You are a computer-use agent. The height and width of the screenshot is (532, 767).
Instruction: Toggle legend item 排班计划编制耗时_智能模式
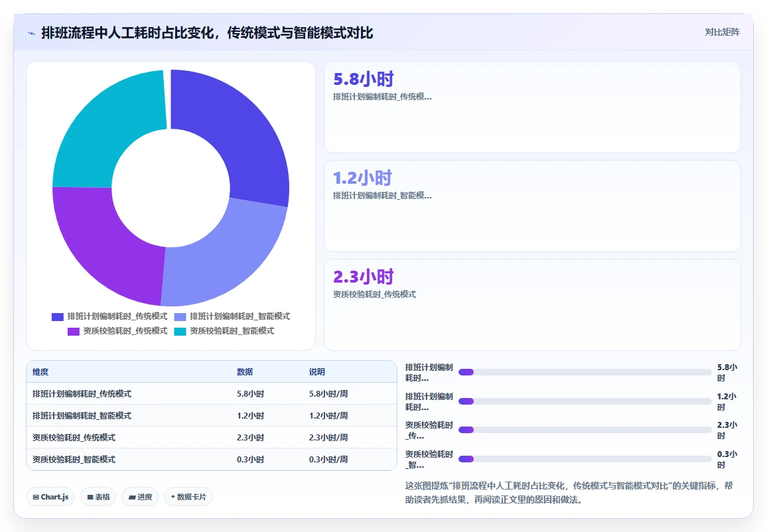coord(232,316)
